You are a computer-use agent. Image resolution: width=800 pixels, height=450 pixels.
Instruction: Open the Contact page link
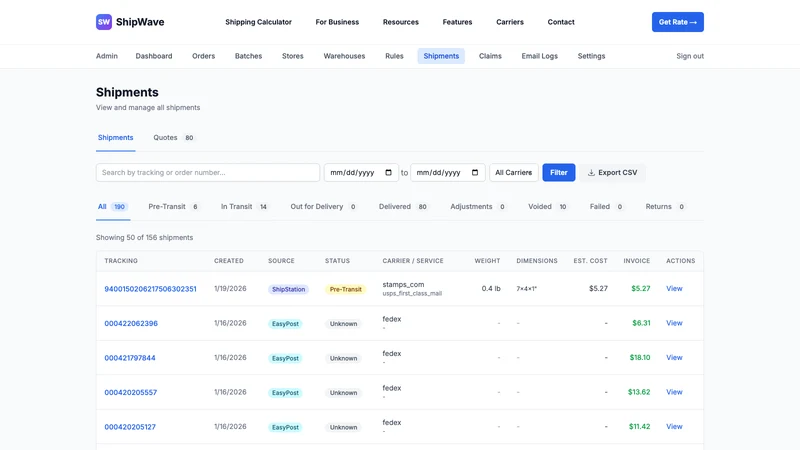pyautogui.click(x=561, y=22)
